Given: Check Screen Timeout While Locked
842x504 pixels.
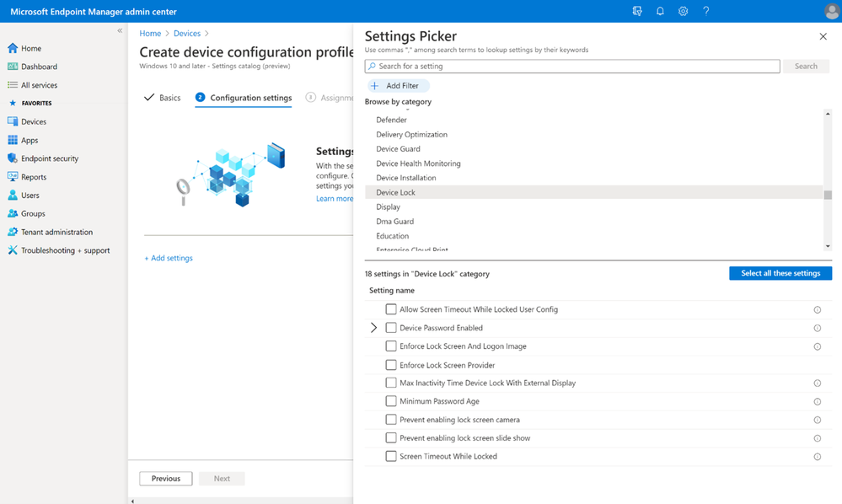Looking at the screenshot, I should [x=391, y=456].
